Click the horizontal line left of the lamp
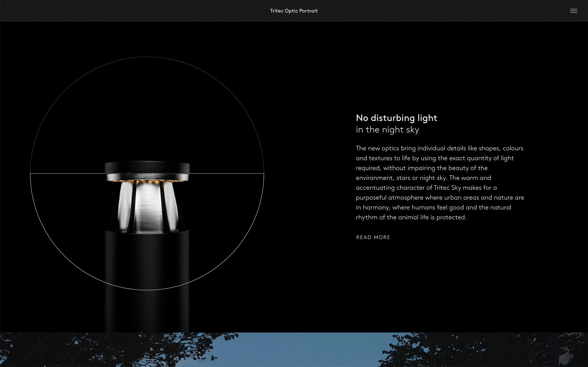The image size is (588, 367). pos(68,174)
